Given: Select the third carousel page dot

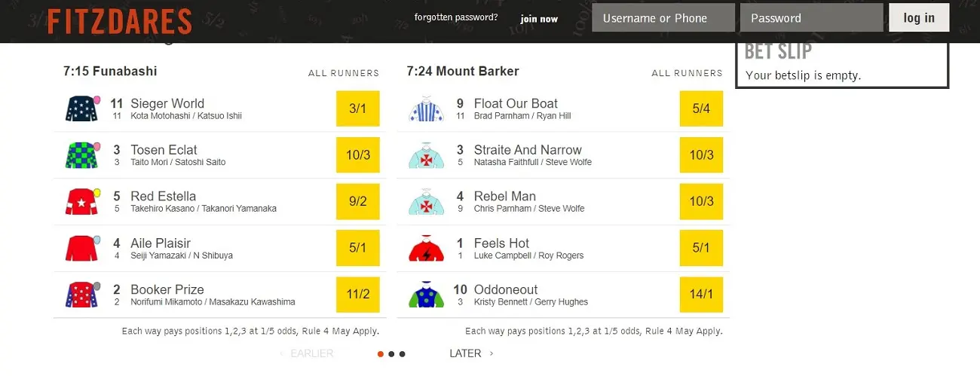Looking at the screenshot, I should [402, 354].
